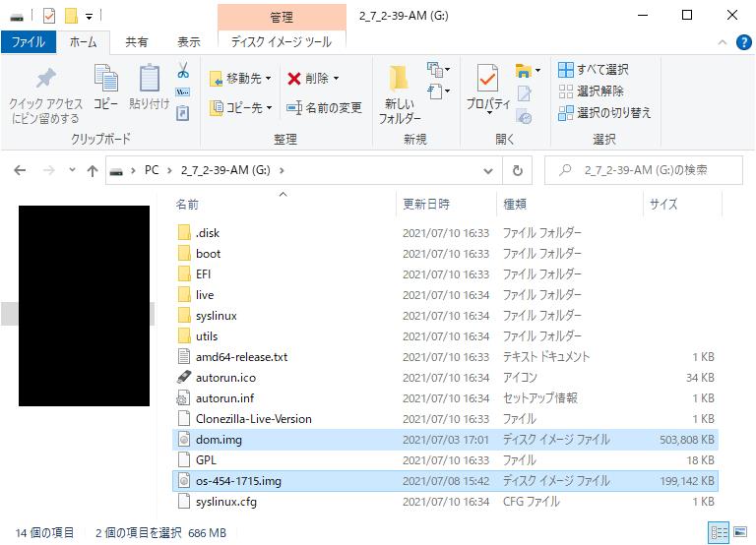Viewport: 756px width, 545px height.
Task: Select the syslinux.cfg file
Action: [445, 502]
